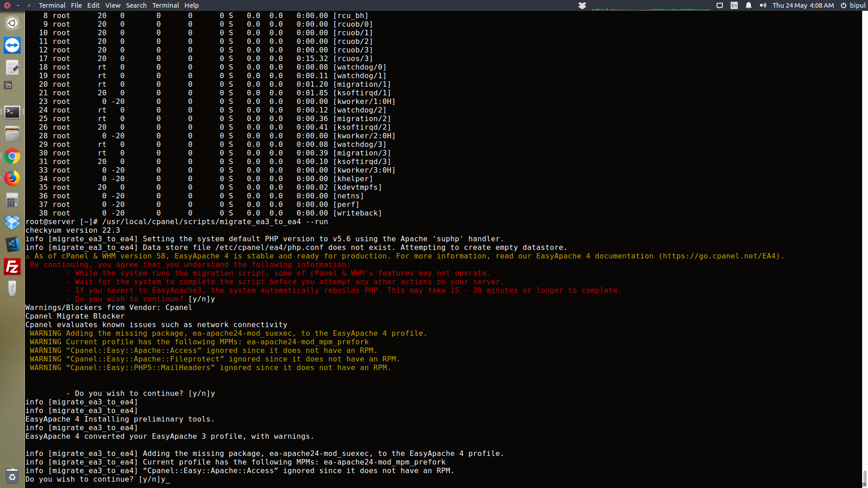Viewport: 868px width, 488px height.
Task: Launch Google Chrome from the dock
Action: (12, 156)
